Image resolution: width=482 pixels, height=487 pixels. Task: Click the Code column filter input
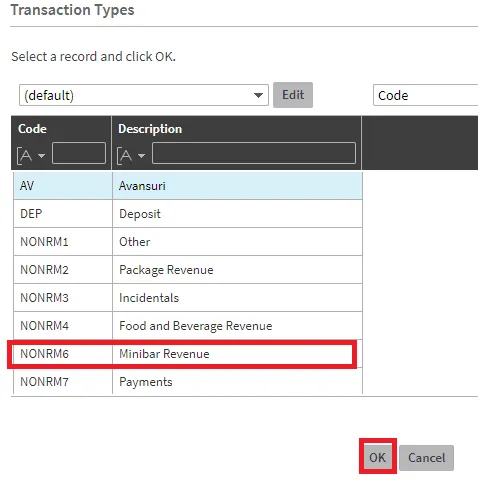(79, 153)
